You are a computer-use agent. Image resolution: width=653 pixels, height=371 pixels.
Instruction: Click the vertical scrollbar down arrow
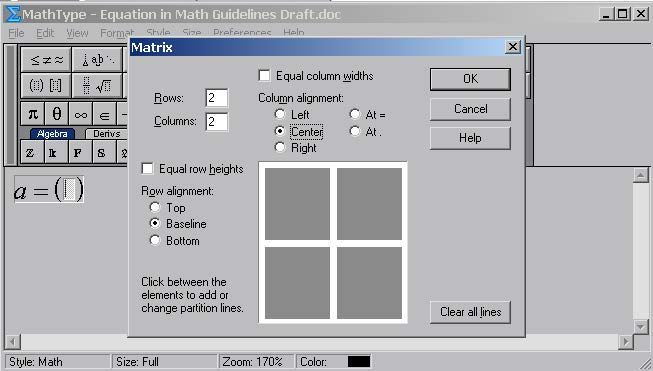coord(641,326)
